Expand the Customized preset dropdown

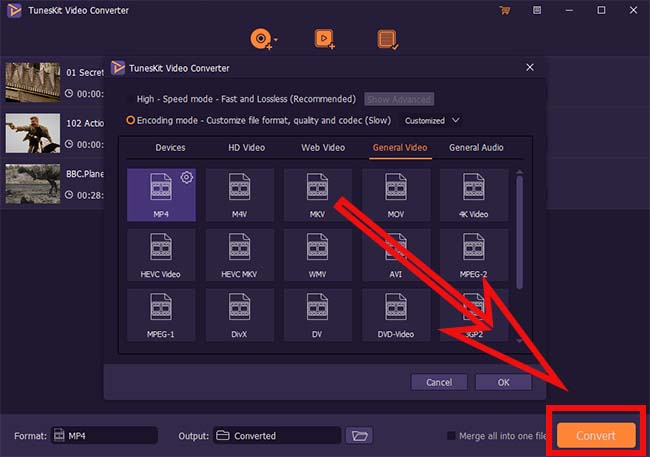432,121
